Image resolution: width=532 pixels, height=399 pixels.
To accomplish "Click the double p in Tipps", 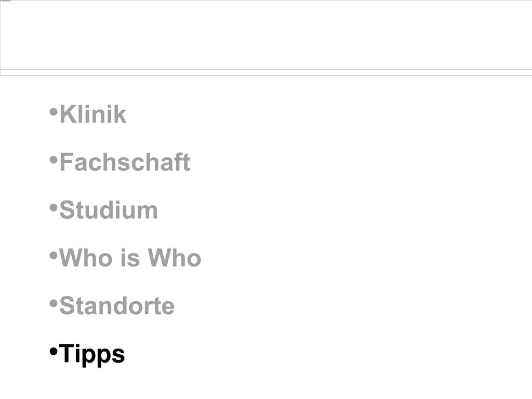I will point(96,356).
